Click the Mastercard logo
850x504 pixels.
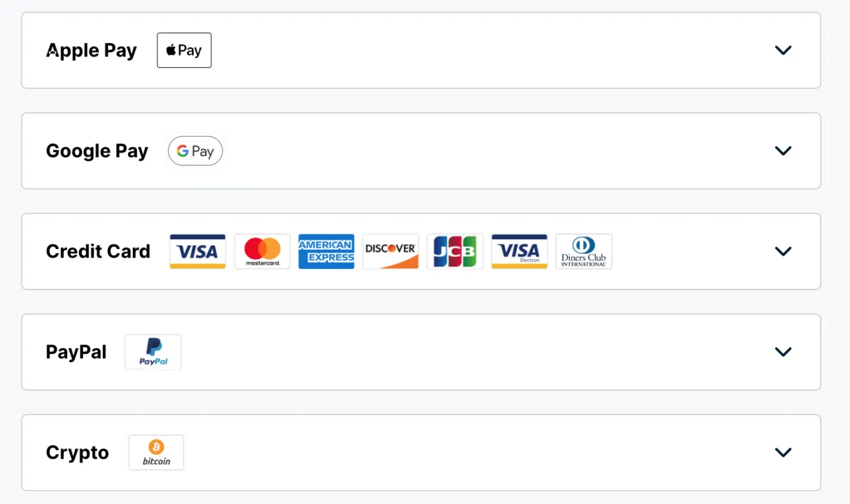[x=262, y=251]
